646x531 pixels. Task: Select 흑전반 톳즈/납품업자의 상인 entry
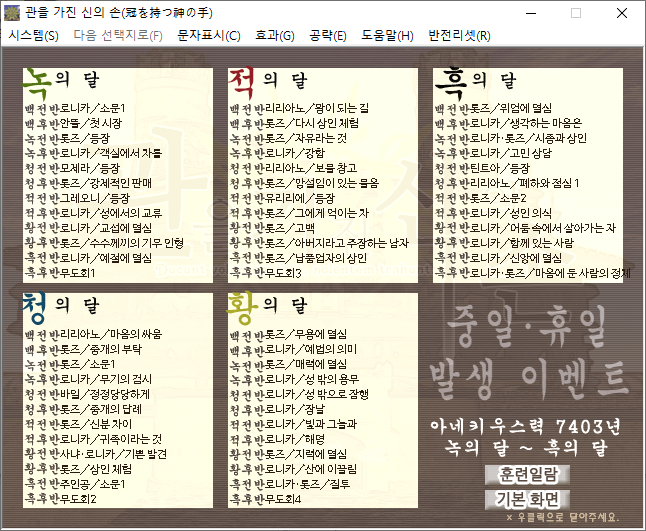[x=298, y=258]
